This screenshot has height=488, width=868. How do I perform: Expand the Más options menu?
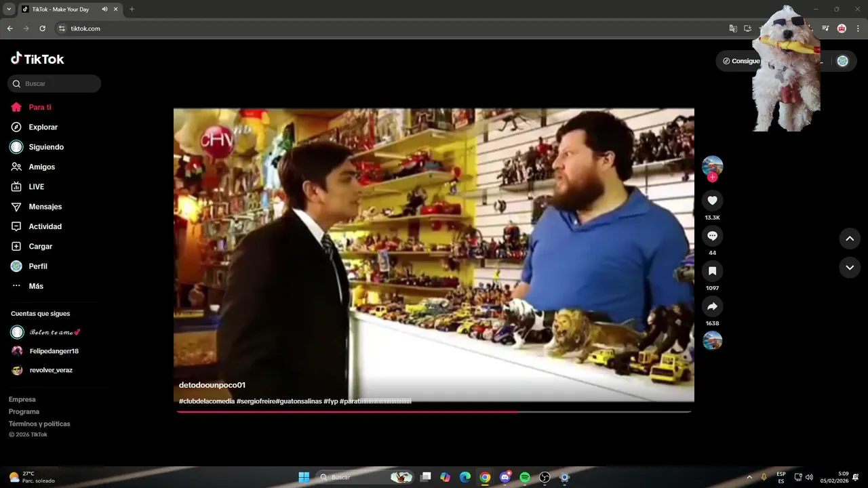pos(27,286)
